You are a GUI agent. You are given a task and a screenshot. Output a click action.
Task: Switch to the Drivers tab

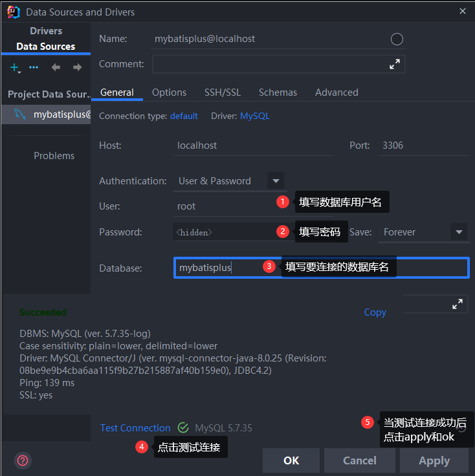pos(46,31)
